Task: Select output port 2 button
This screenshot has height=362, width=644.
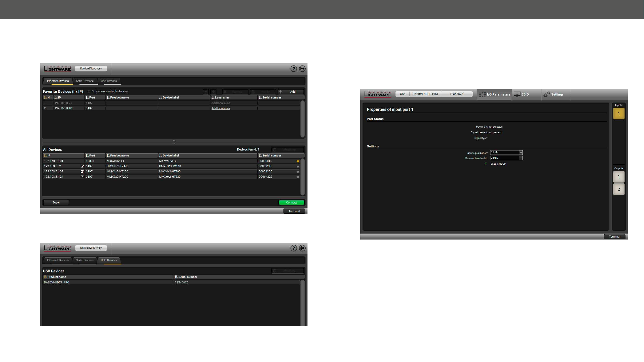Action: tap(619, 189)
